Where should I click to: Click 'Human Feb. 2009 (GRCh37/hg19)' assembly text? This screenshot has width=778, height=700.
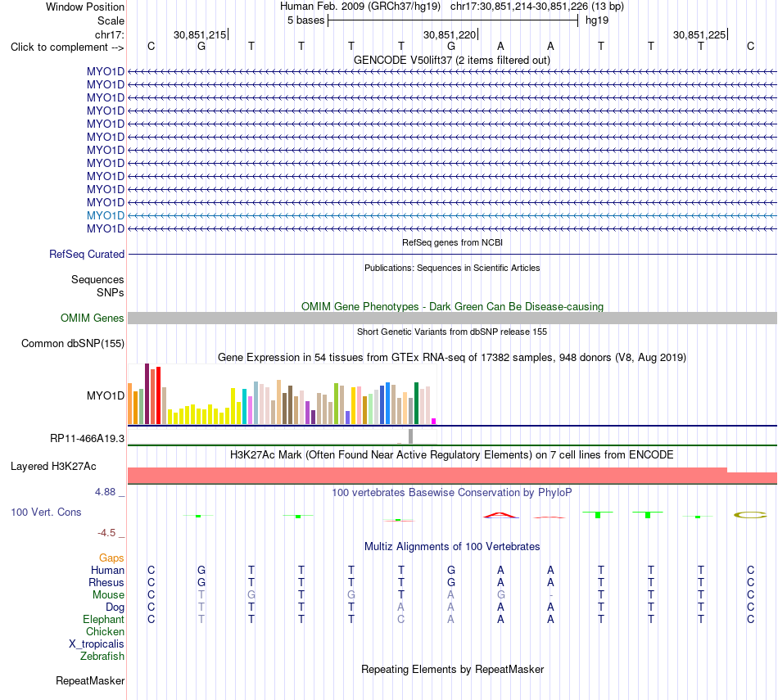[x=360, y=7]
